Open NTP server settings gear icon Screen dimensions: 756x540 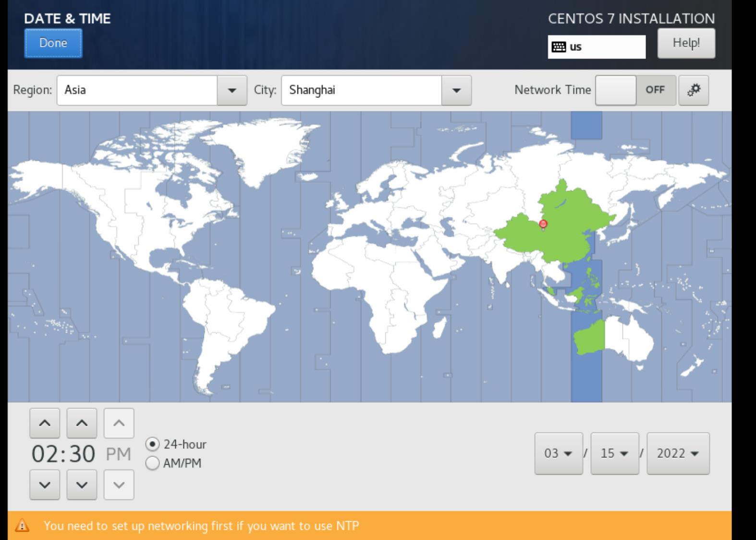694,90
